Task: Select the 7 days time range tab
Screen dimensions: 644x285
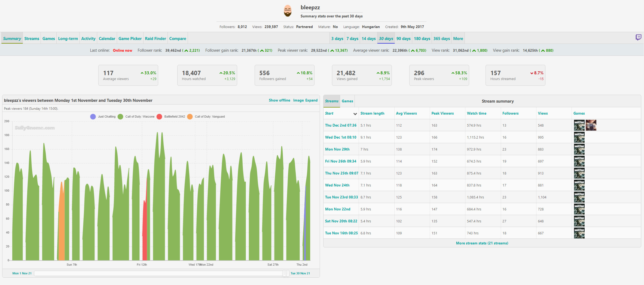Action: point(352,39)
